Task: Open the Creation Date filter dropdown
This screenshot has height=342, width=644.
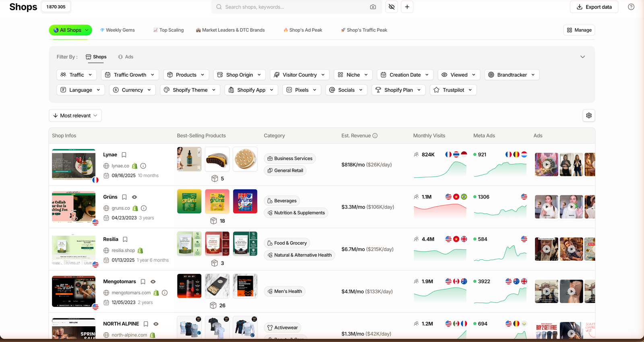Action: (x=405, y=75)
